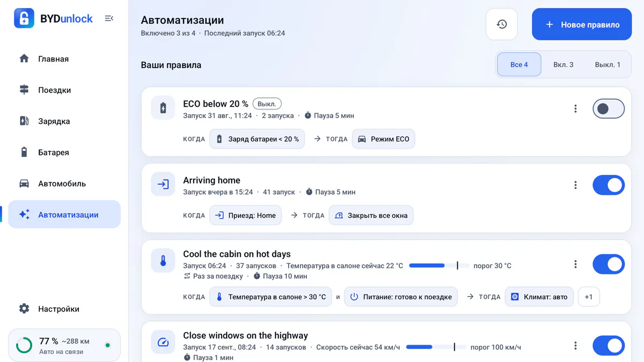The width and height of the screenshot is (644, 362).
Task: Click thermometer icon of Cool the cabin rule
Action: [163, 261]
